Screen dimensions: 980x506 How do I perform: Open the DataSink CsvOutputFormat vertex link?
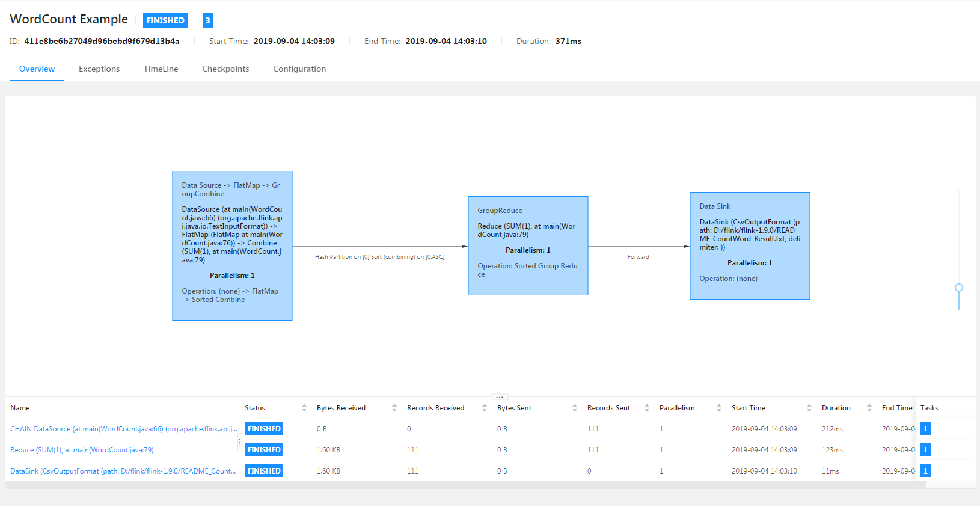click(x=123, y=471)
